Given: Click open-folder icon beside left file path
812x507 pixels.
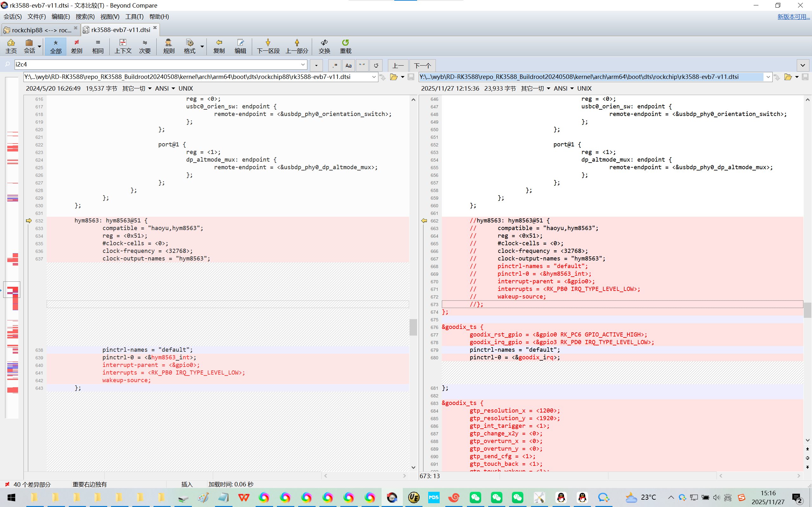Looking at the screenshot, I should 394,77.
